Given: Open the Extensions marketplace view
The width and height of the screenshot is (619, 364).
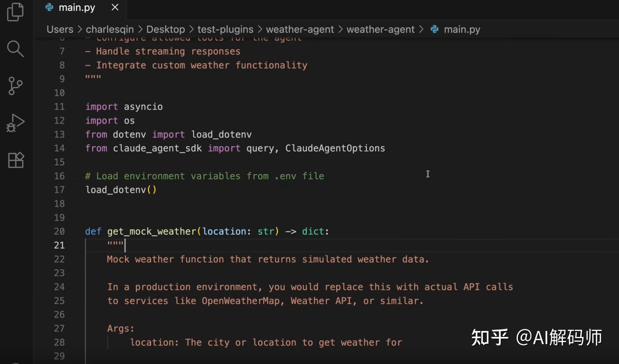Looking at the screenshot, I should (15, 160).
